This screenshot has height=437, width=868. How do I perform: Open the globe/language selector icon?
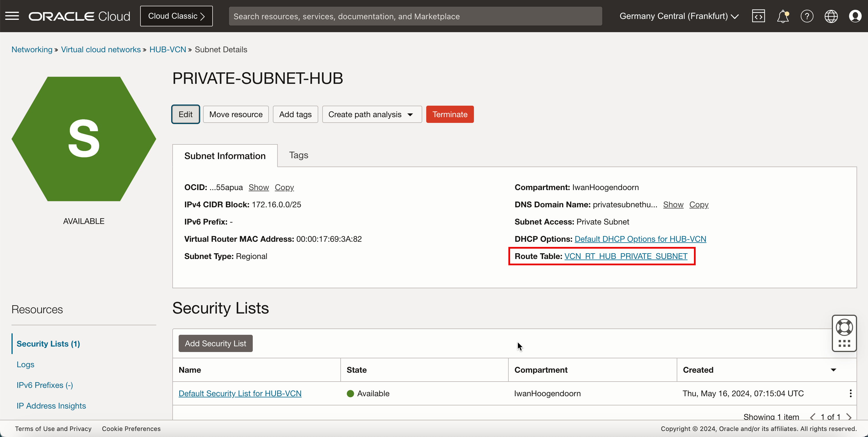[x=831, y=16]
